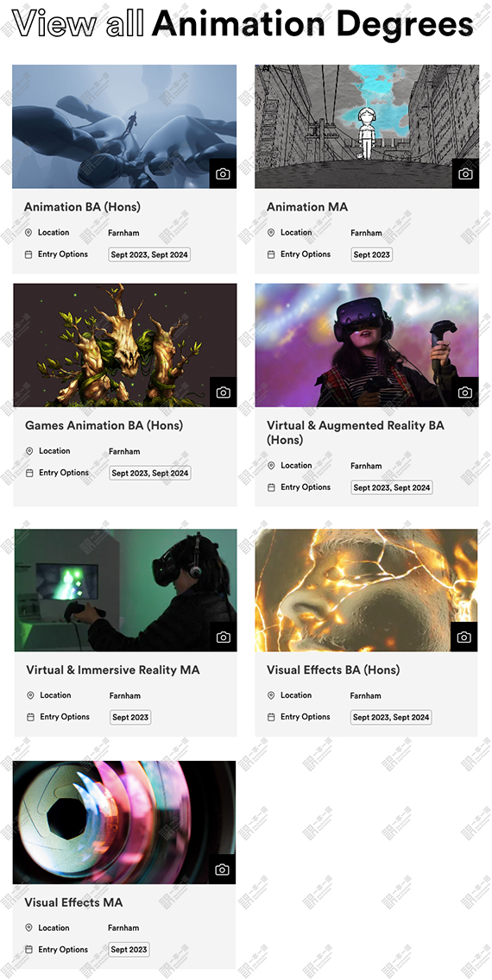
Task: Click camera icon on Animation BA image
Action: 224,173
